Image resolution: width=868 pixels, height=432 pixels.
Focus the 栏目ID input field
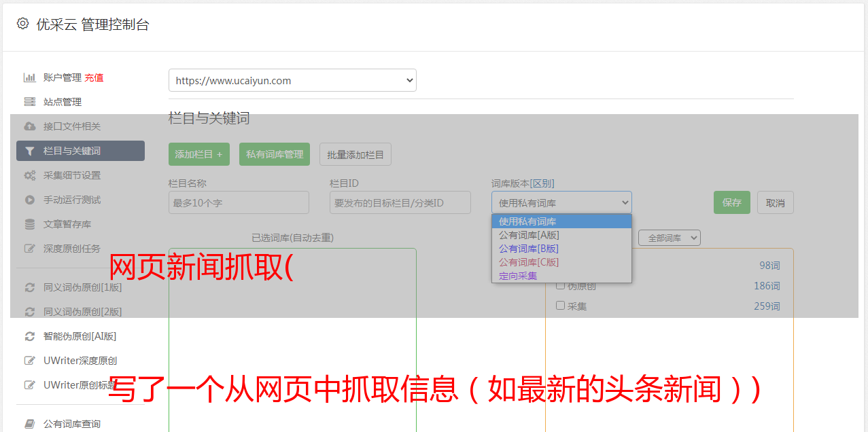click(x=400, y=202)
